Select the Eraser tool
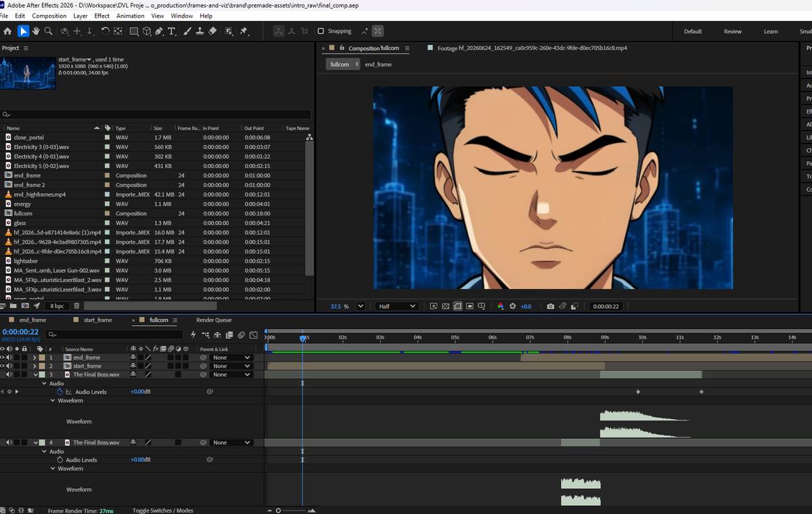The image size is (812, 514). tap(212, 31)
